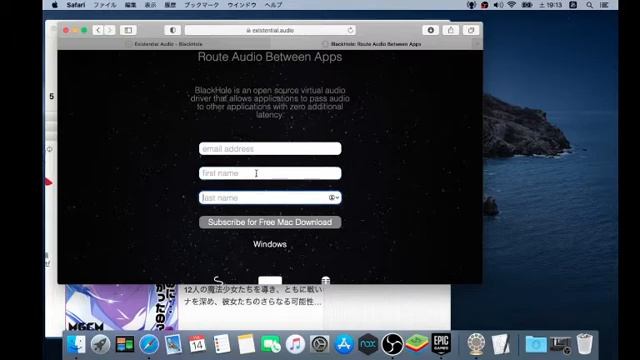640x360 pixels.
Task: Open Reminders list icon in Dock
Action: [x=222, y=344]
